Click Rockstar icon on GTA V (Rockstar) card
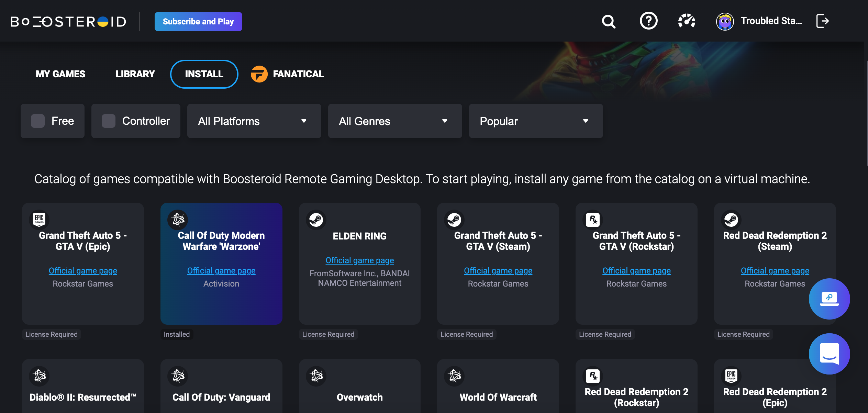This screenshot has width=868, height=413. pyautogui.click(x=593, y=219)
